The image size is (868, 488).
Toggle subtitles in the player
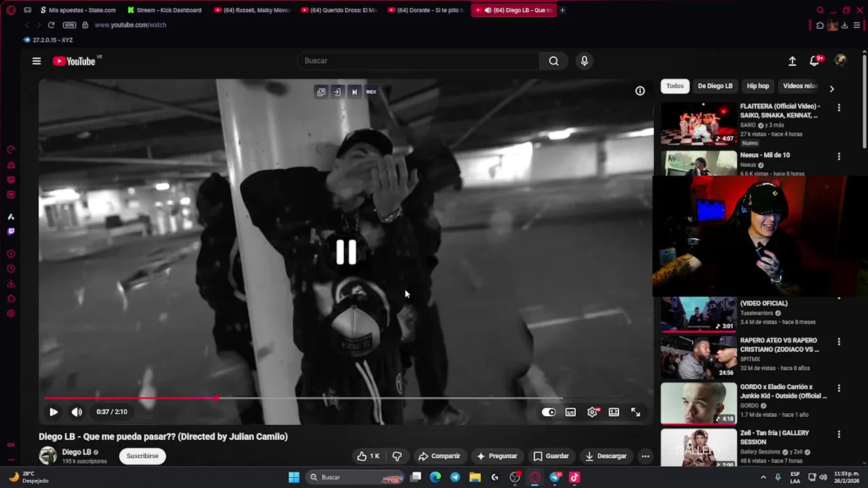[x=570, y=412]
